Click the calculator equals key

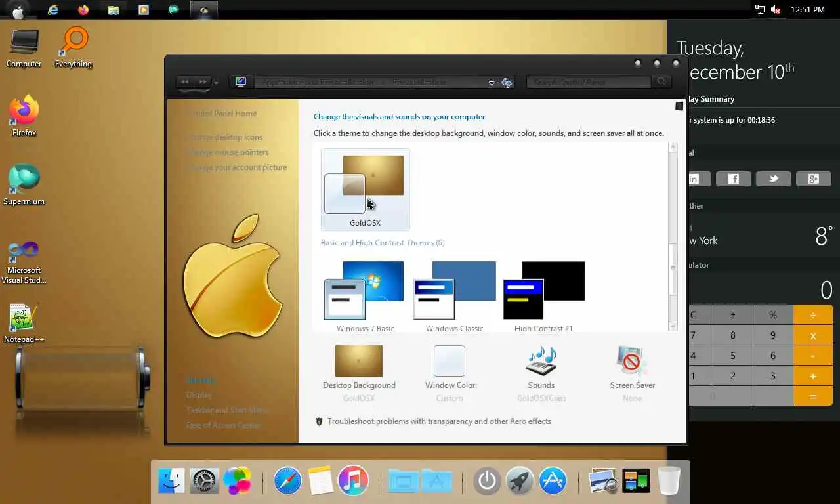813,396
